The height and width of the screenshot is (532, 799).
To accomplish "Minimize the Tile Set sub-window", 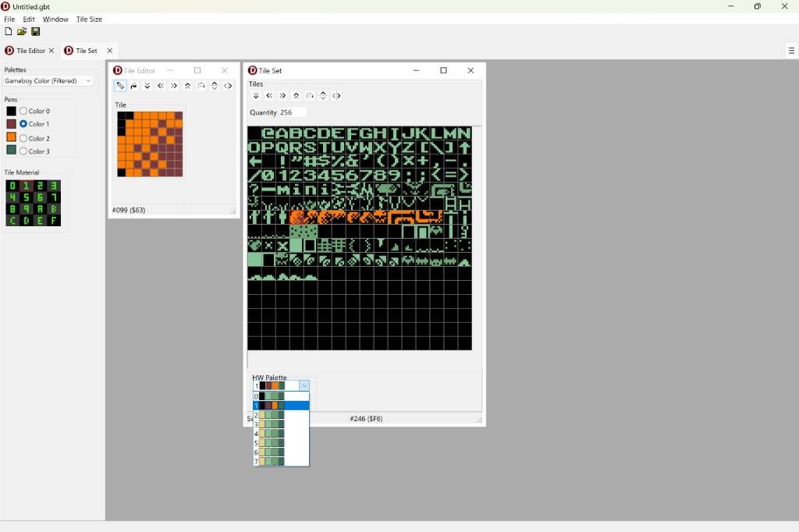I will click(x=417, y=70).
